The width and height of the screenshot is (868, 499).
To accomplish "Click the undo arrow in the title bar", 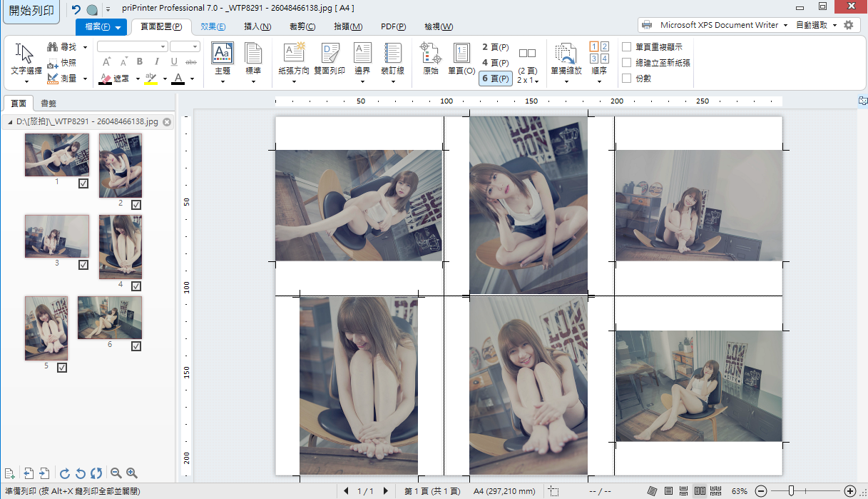I will (76, 9).
